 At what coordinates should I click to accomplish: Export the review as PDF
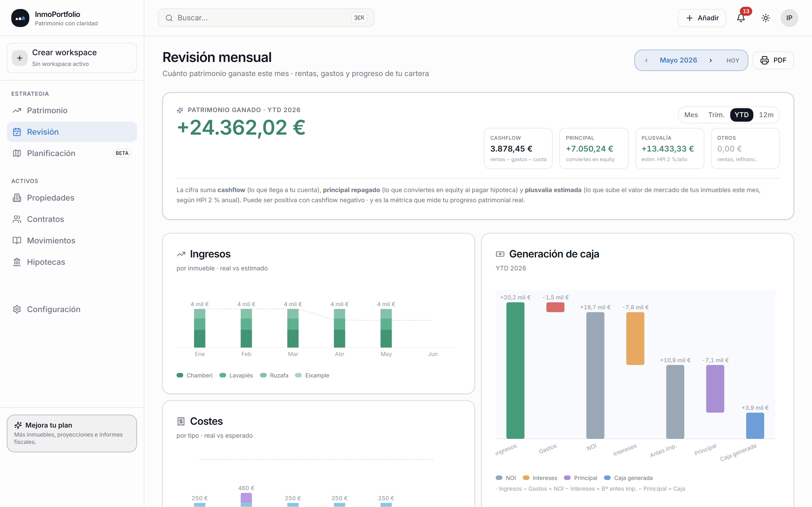click(x=773, y=60)
